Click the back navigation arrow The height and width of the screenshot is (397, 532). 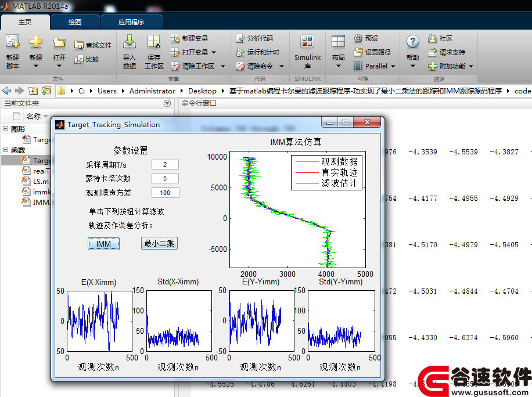[x=6, y=91]
